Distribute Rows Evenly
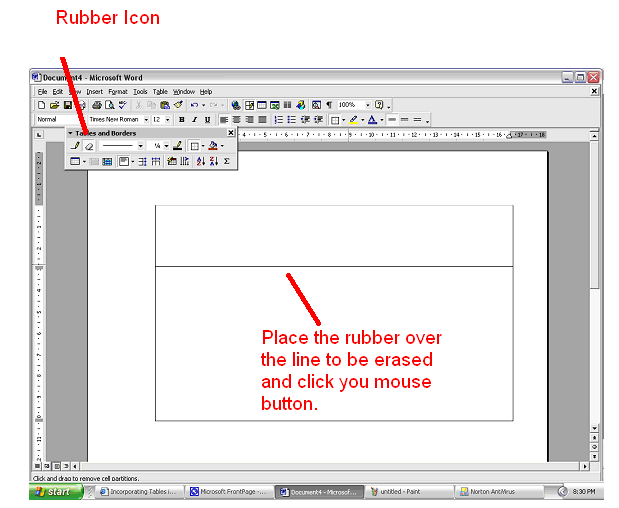This screenshot has width=619, height=508. coord(143,161)
